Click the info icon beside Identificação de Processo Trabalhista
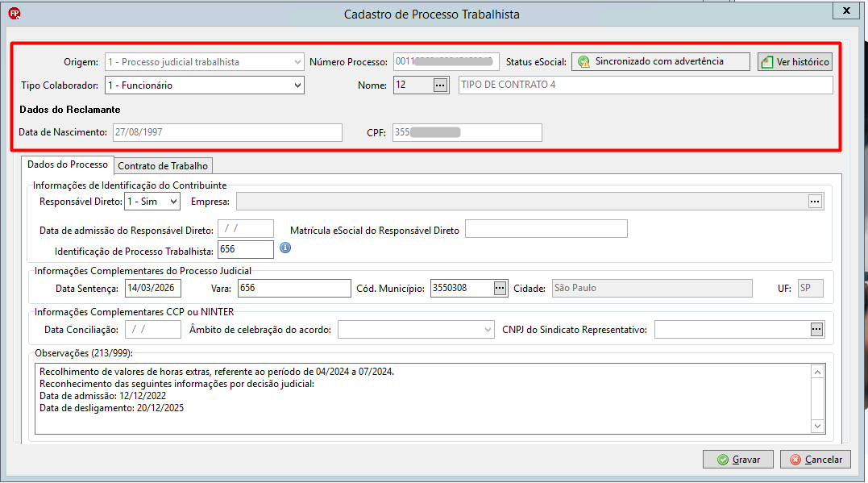 pos(285,248)
